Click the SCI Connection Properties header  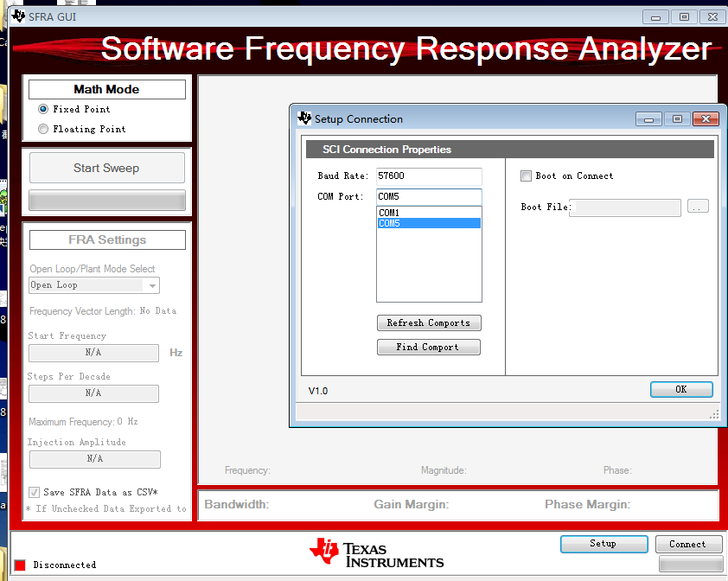[510, 150]
